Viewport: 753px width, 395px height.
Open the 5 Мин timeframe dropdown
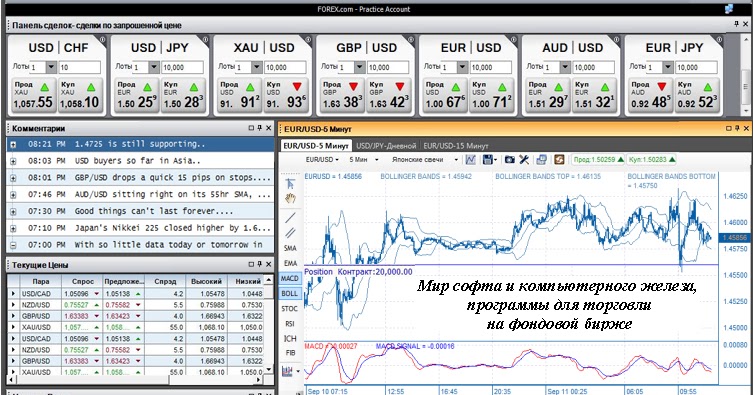(364, 159)
